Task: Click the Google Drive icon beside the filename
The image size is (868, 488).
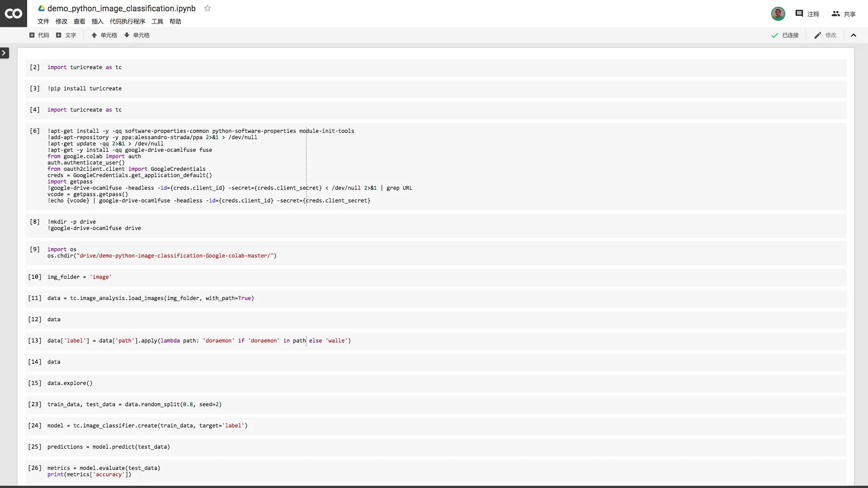Action: [41, 8]
